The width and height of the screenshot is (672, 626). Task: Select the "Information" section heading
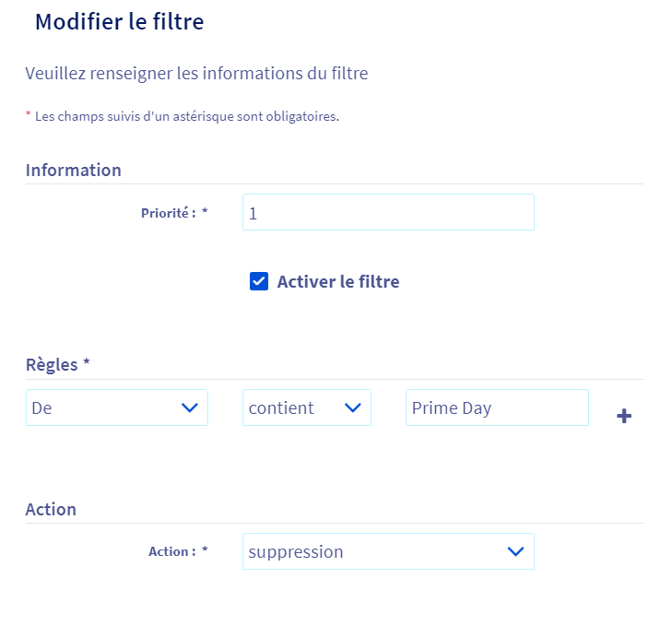click(73, 170)
